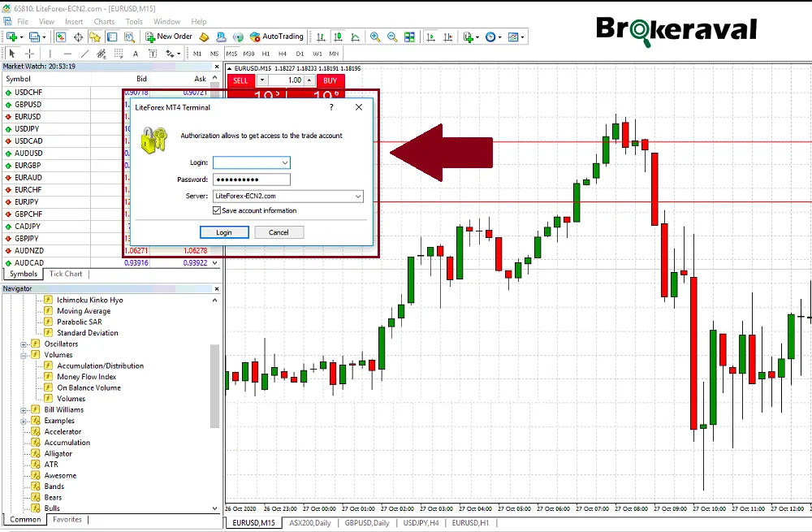Open the Login dropdown list
The image size is (812, 532).
point(283,163)
